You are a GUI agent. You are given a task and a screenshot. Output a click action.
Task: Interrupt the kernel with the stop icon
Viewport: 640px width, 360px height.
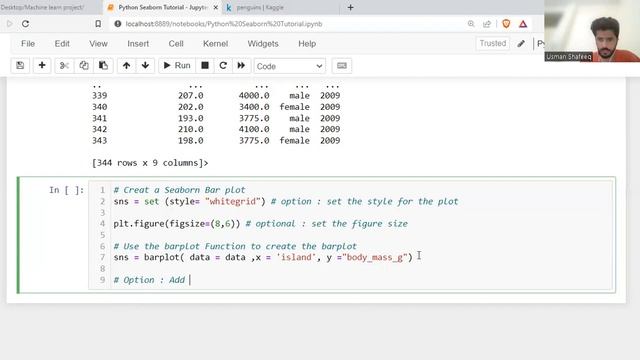point(205,65)
